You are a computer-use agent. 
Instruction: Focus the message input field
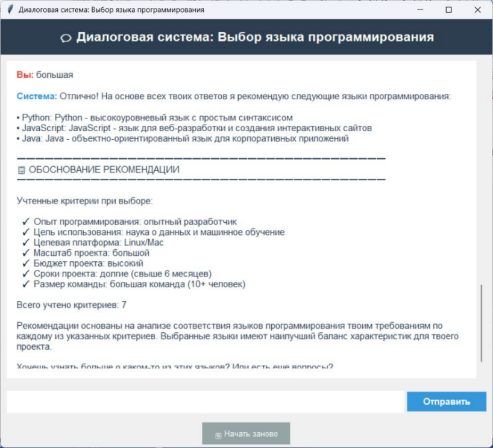tap(205, 402)
